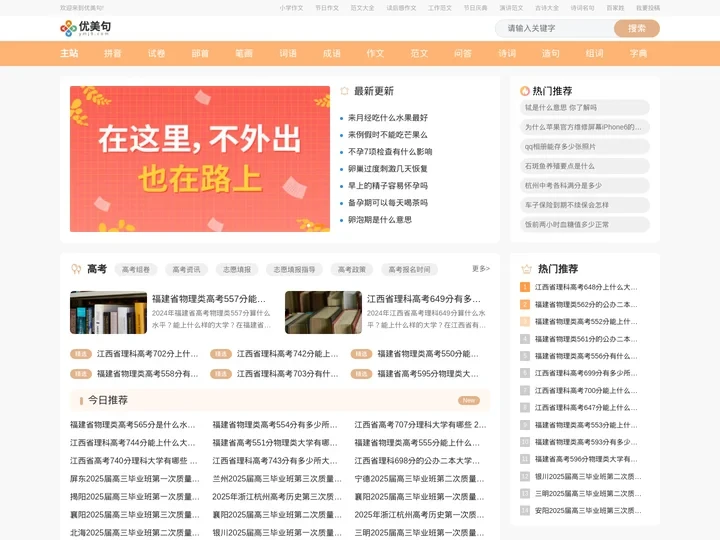Open headline 江西省理科高考649分有多…

[424, 299]
